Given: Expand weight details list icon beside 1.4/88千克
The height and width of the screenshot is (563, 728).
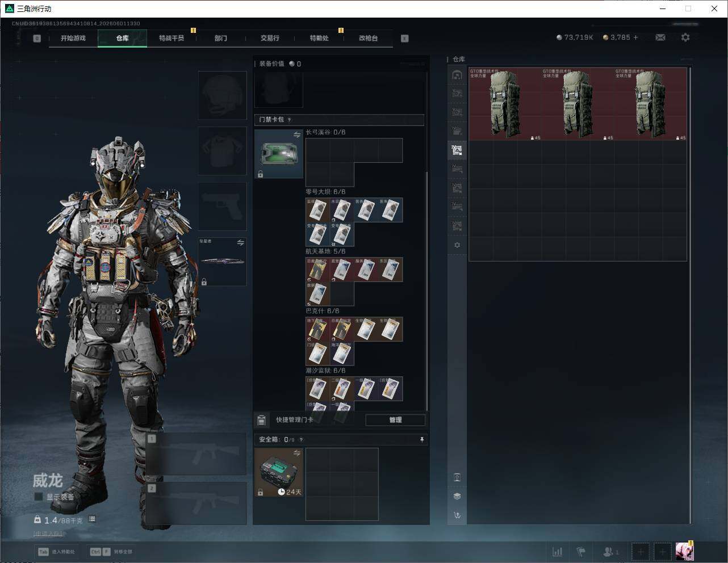Looking at the screenshot, I should coord(92,519).
